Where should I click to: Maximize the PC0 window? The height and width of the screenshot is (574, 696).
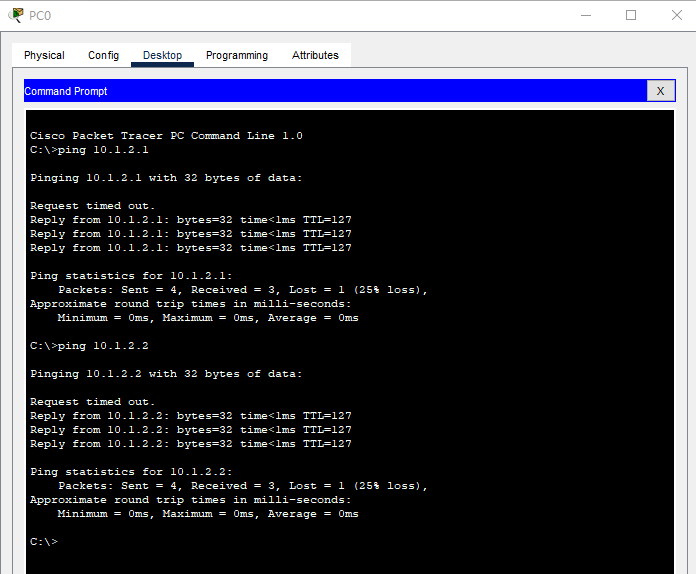coord(631,16)
